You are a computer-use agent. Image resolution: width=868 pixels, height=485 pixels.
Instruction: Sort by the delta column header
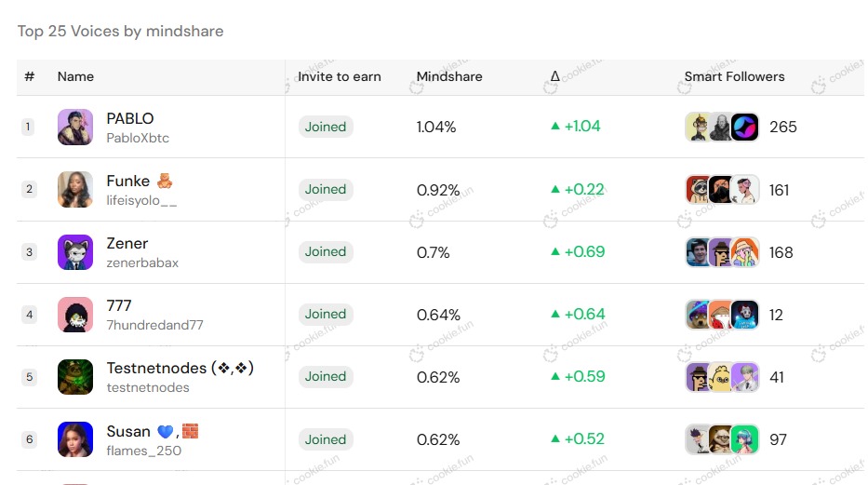click(x=554, y=76)
